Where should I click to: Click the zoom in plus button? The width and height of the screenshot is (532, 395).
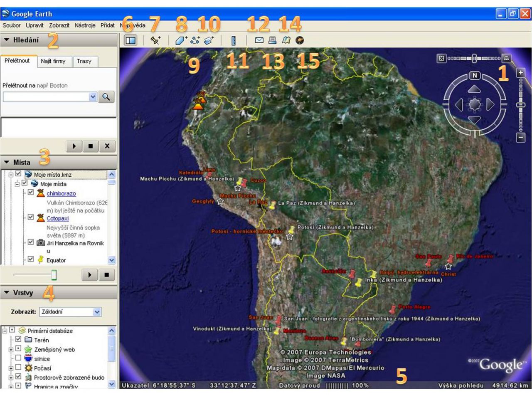tap(521, 73)
